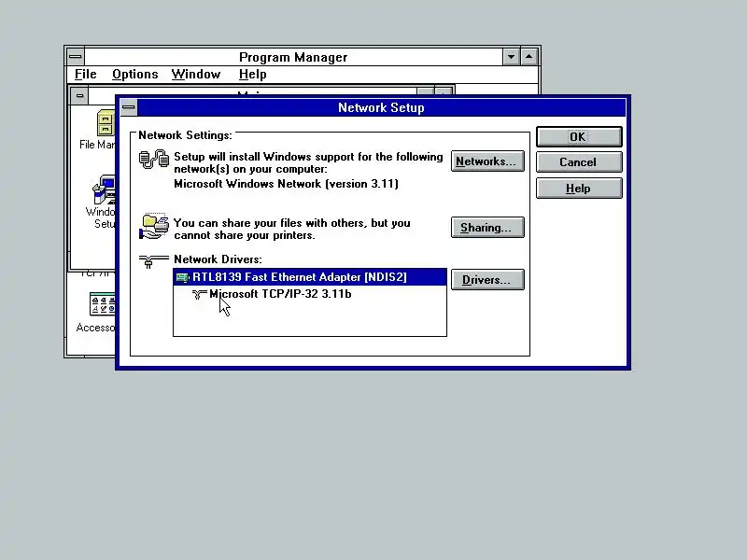The height and width of the screenshot is (560, 747).
Task: Click OK in Network Setup dialog
Action: (x=579, y=136)
